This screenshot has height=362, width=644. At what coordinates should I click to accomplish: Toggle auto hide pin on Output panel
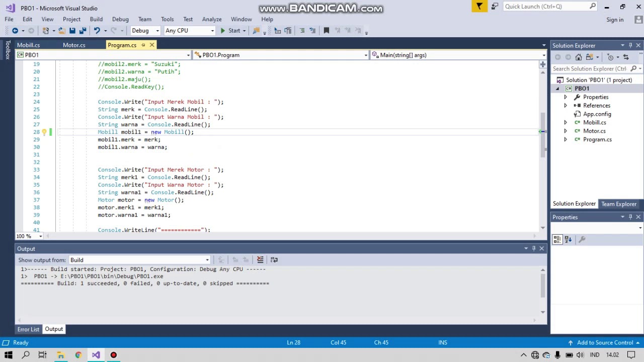pyautogui.click(x=534, y=249)
